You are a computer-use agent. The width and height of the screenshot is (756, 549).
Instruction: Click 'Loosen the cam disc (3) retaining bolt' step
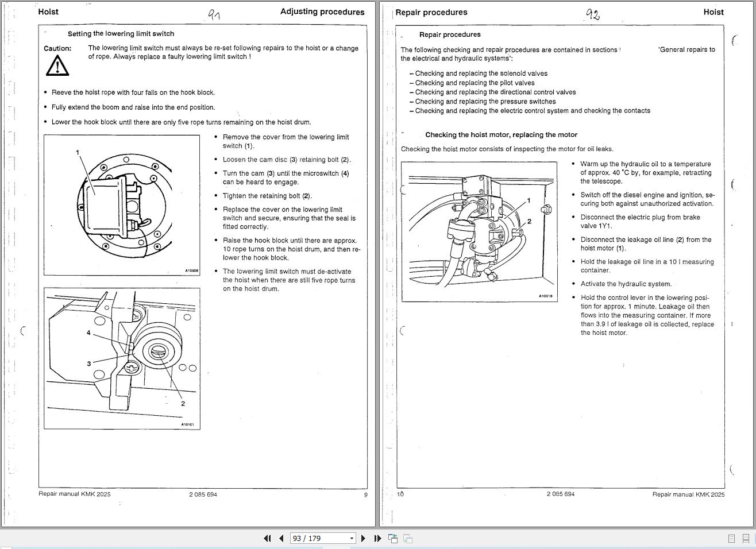pos(287,160)
